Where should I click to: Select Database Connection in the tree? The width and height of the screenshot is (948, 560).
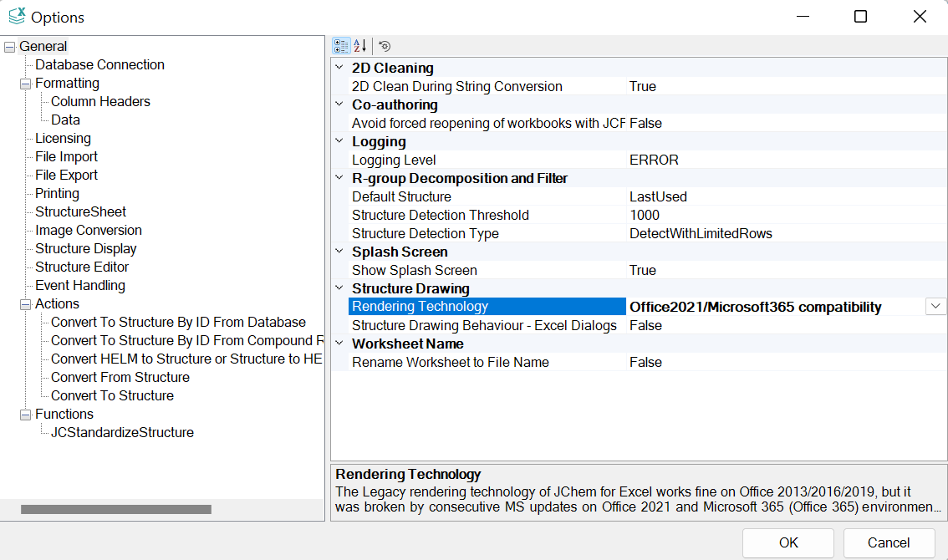(x=99, y=64)
